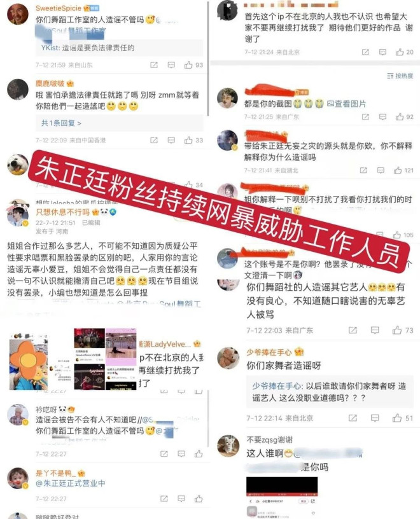Open SweetieSpicie's profile name

59,8
